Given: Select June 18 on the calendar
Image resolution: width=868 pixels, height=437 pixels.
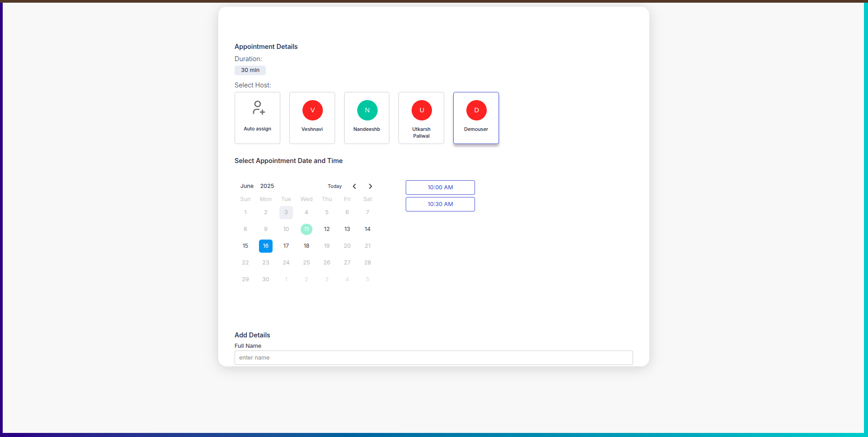Looking at the screenshot, I should [307, 246].
